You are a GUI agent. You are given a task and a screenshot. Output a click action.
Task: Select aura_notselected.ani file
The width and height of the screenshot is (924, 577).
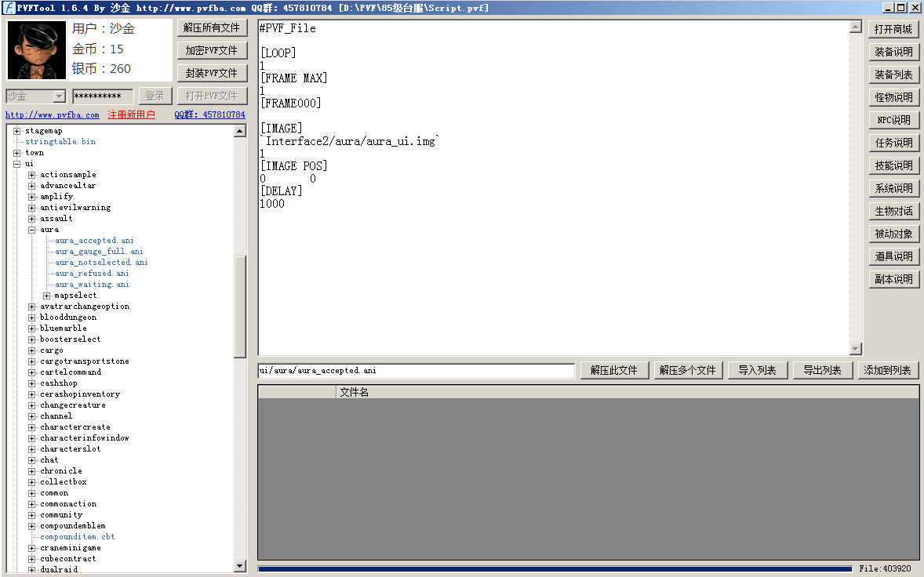tap(101, 263)
